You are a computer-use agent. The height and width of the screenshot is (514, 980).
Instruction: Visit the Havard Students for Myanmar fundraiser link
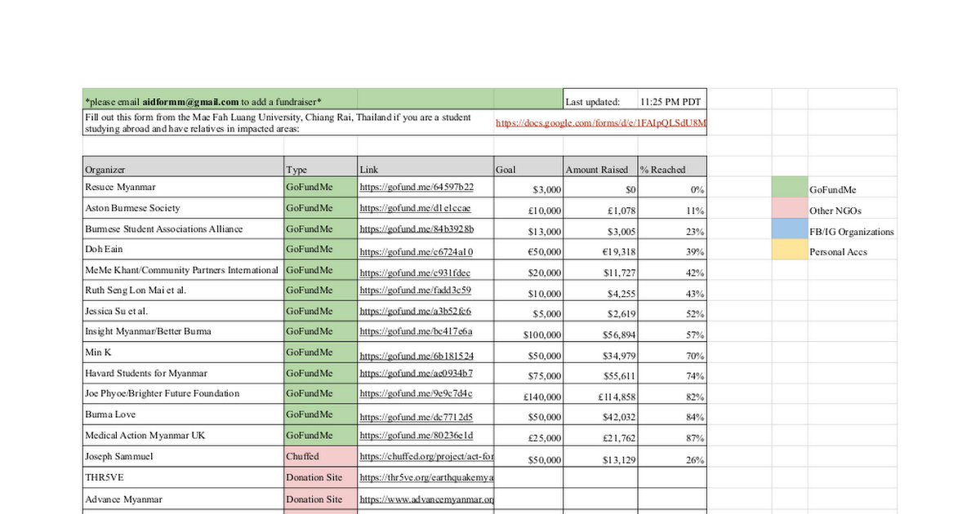416,374
